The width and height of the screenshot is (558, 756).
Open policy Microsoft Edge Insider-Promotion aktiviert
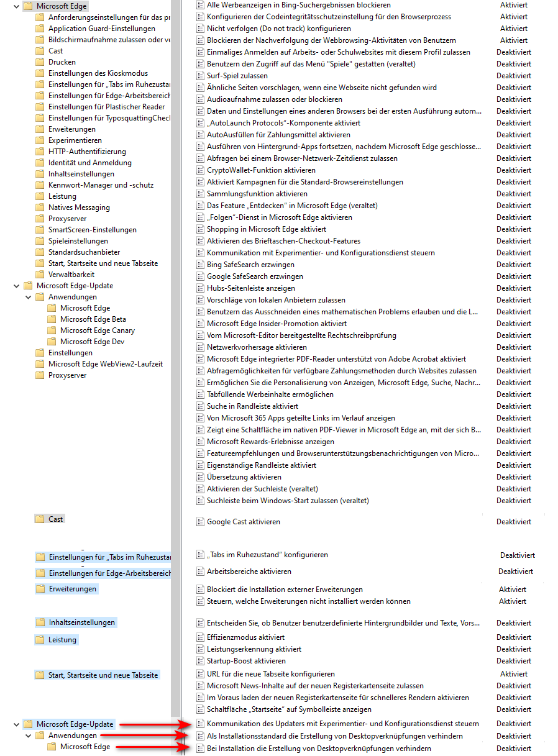point(277,324)
